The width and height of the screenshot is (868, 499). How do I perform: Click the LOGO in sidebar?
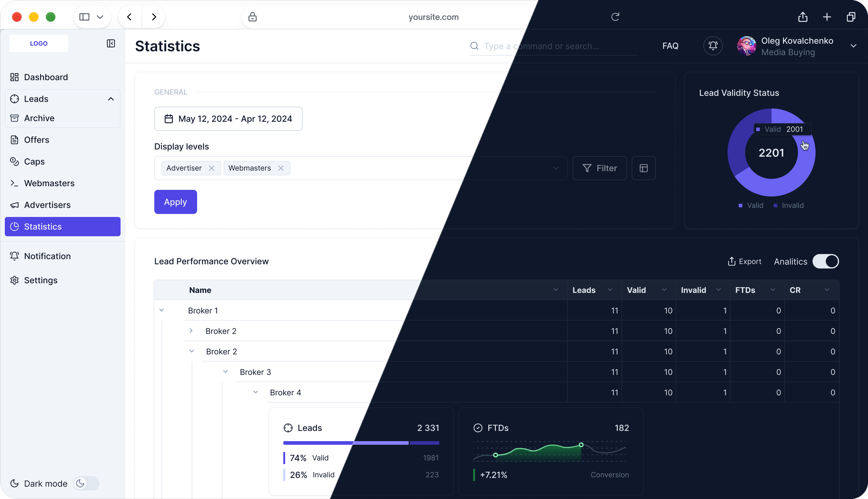click(x=39, y=43)
